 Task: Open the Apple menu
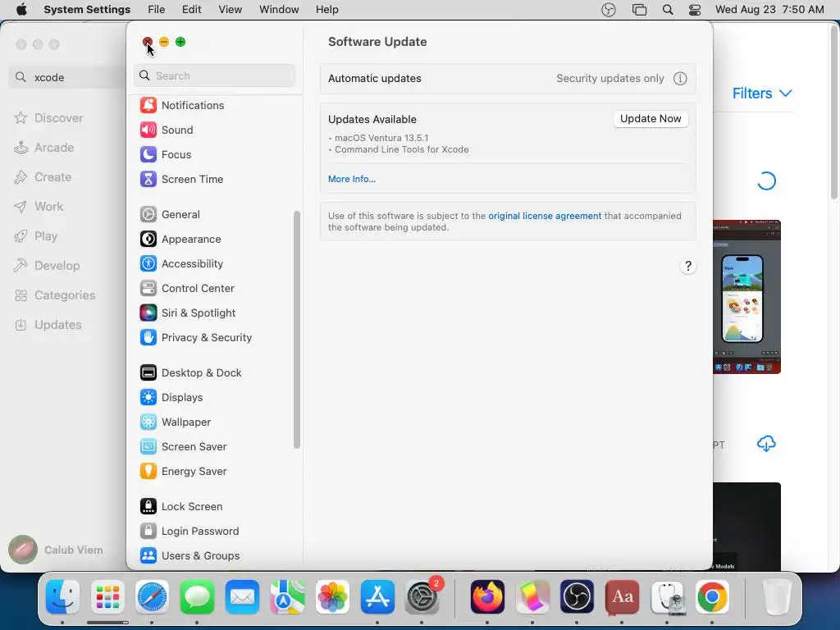click(x=21, y=10)
